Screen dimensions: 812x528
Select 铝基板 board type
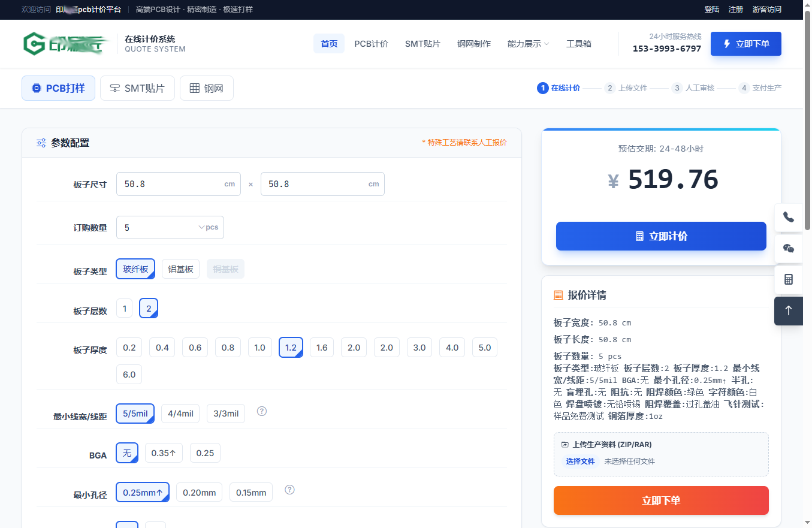tap(180, 269)
